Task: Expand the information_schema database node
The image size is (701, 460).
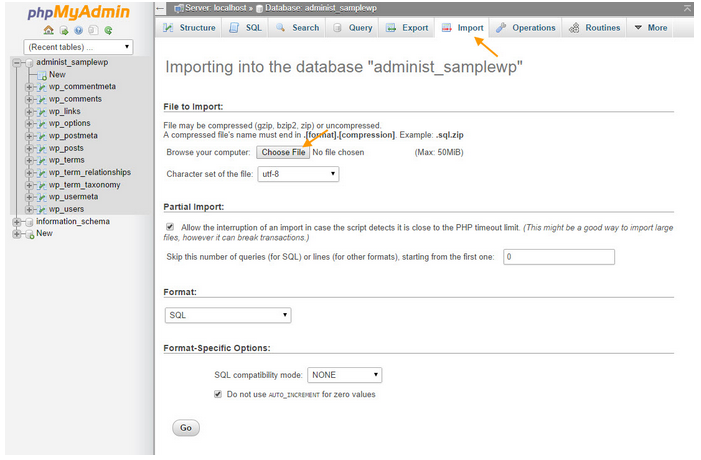Action: click(17, 222)
